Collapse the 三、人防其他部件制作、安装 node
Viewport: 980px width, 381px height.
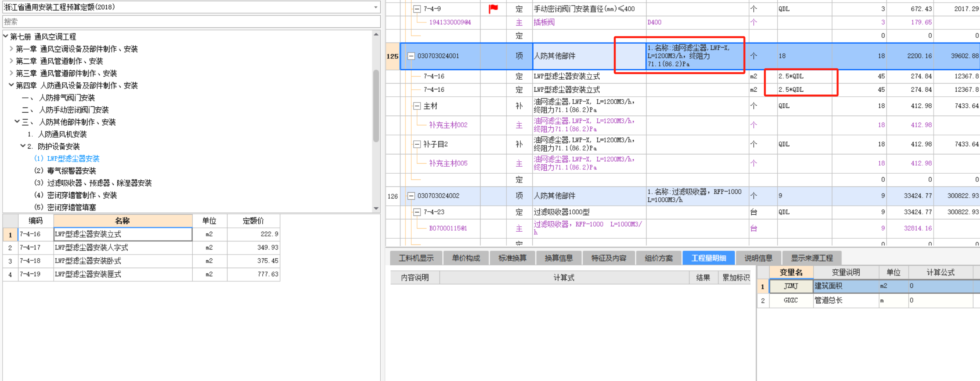(17, 122)
